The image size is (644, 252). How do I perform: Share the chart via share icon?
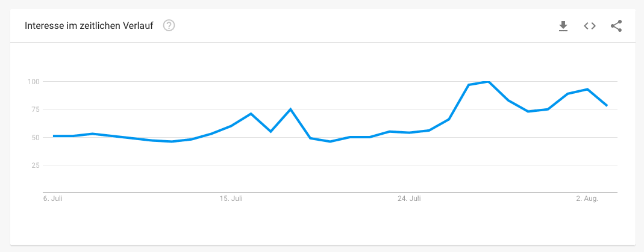(x=616, y=26)
